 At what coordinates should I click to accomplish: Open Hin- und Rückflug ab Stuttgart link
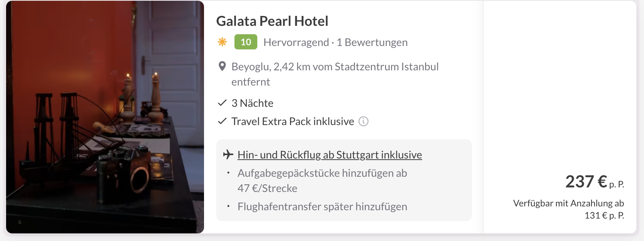(x=330, y=155)
